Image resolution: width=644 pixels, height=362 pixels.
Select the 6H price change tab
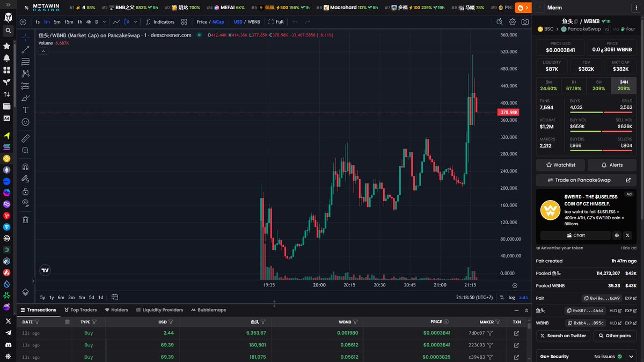click(x=599, y=85)
